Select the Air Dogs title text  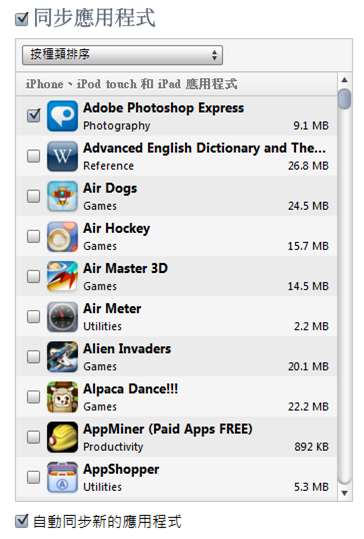point(110,188)
